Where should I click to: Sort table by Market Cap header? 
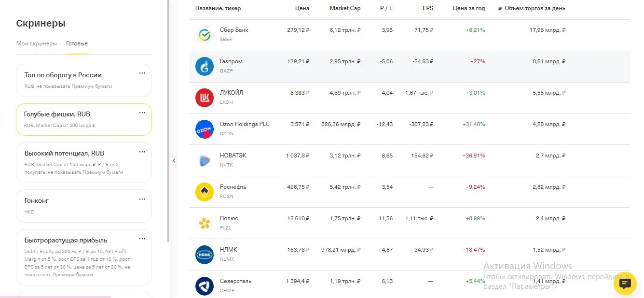click(345, 8)
